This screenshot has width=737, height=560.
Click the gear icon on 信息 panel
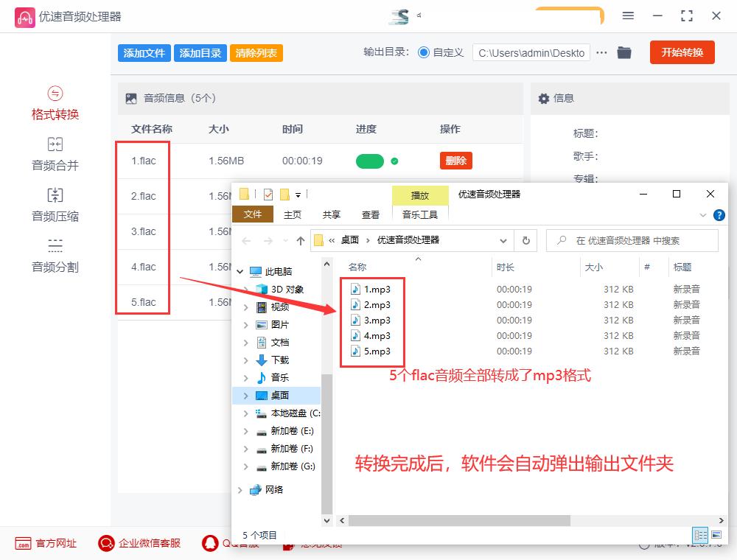pos(544,98)
